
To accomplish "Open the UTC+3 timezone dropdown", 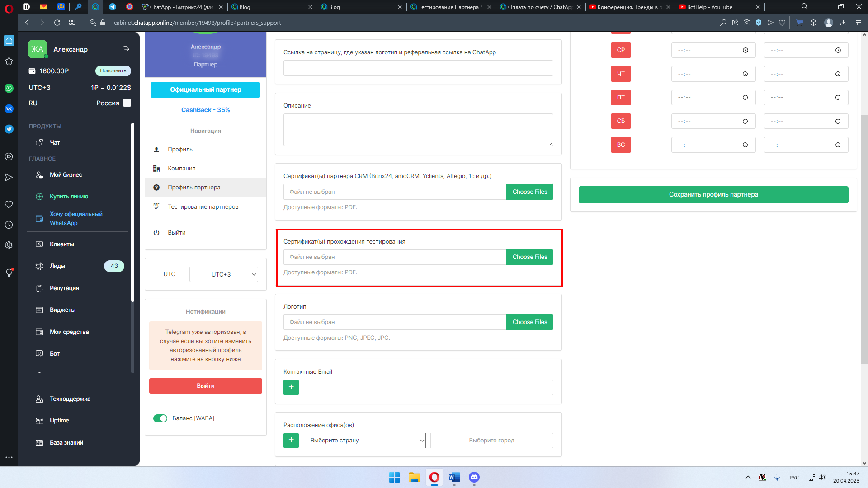I will (223, 274).
